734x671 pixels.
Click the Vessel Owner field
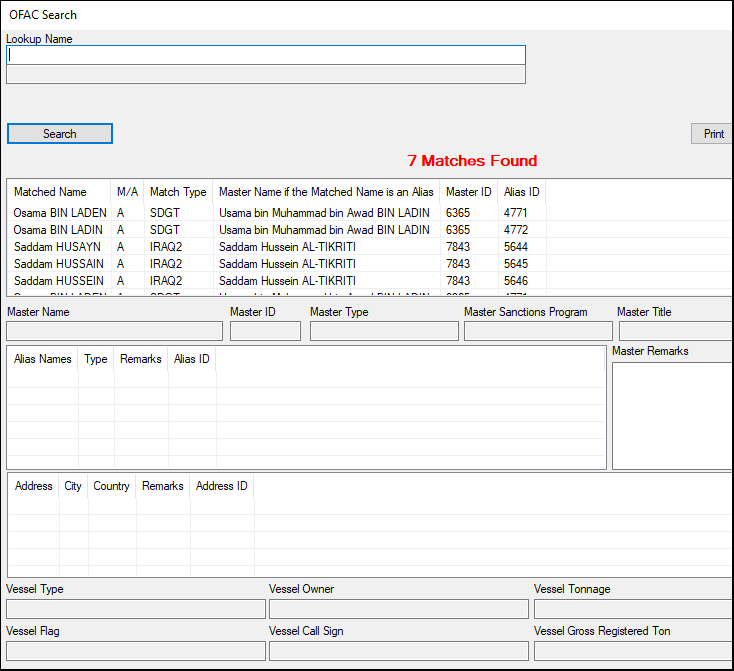click(x=399, y=609)
